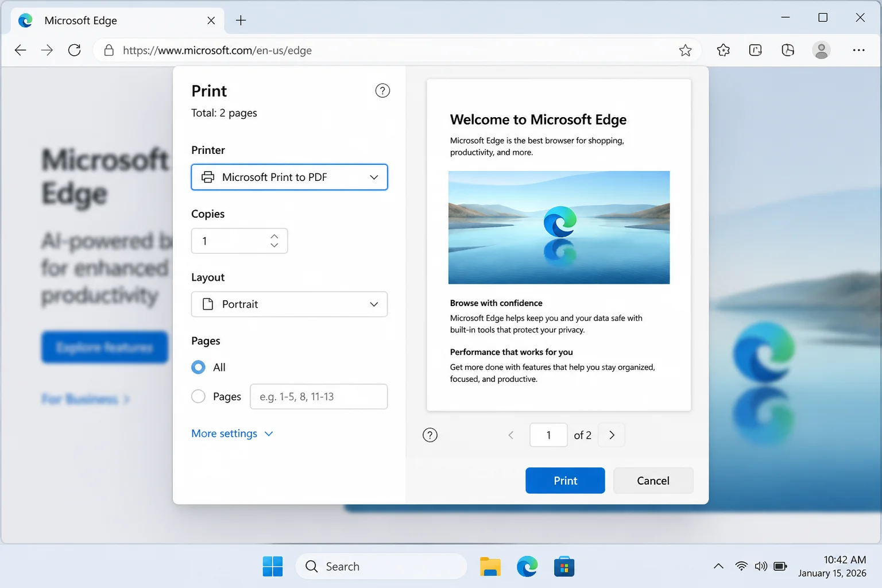Reload the page with the refresh icon
Viewport: 882px width, 588px height.
click(x=74, y=50)
